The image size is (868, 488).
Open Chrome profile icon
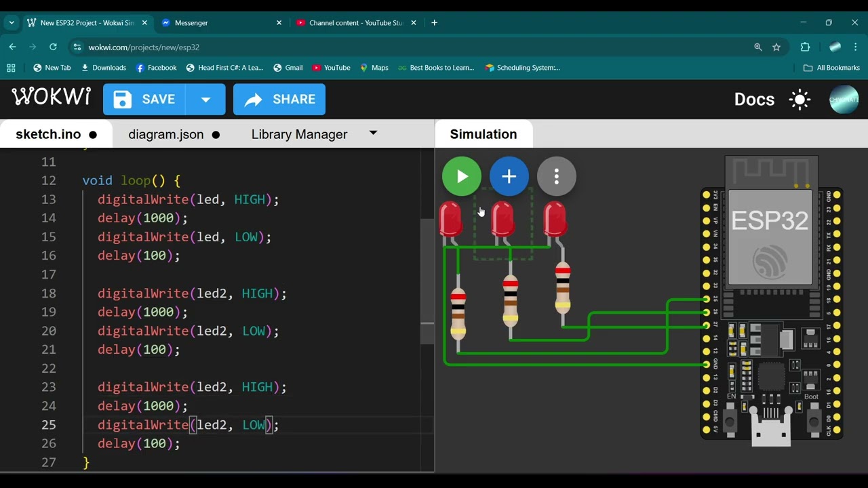(x=835, y=47)
